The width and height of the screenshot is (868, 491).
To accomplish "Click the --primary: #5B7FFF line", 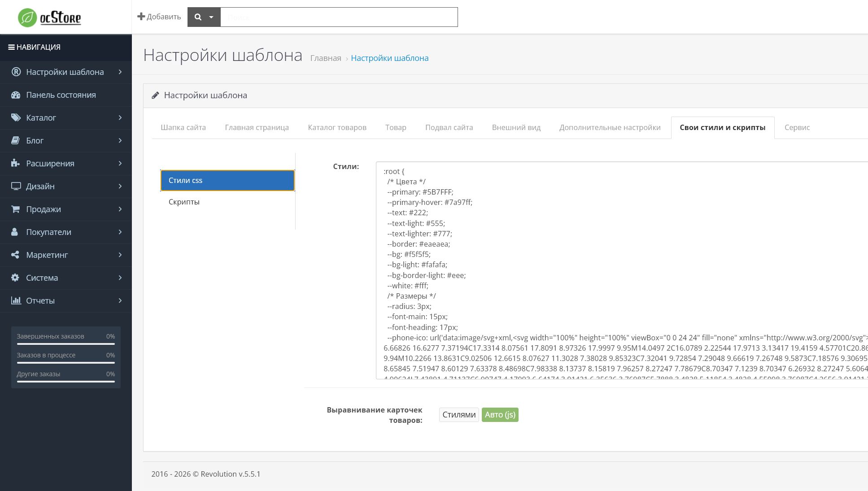I will pos(420,192).
